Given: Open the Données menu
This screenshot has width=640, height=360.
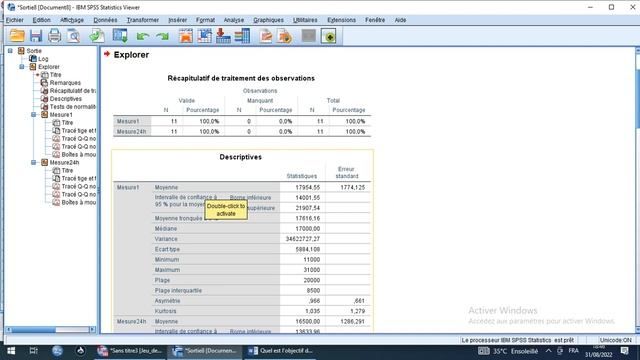Looking at the screenshot, I should (x=105, y=20).
